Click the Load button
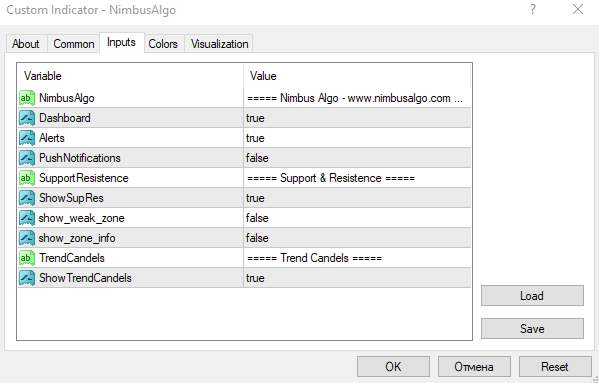 click(x=532, y=296)
